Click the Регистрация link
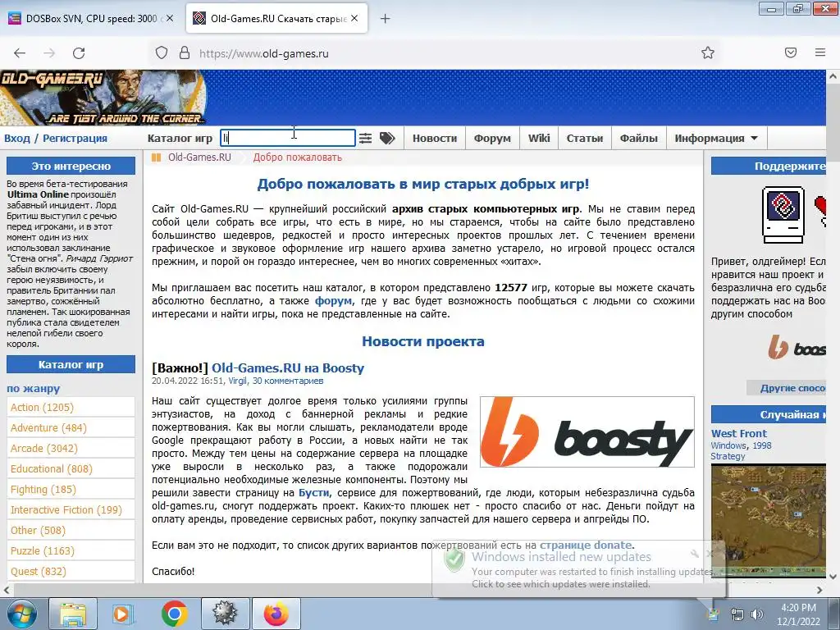The height and width of the screenshot is (630, 840). pos(75,138)
